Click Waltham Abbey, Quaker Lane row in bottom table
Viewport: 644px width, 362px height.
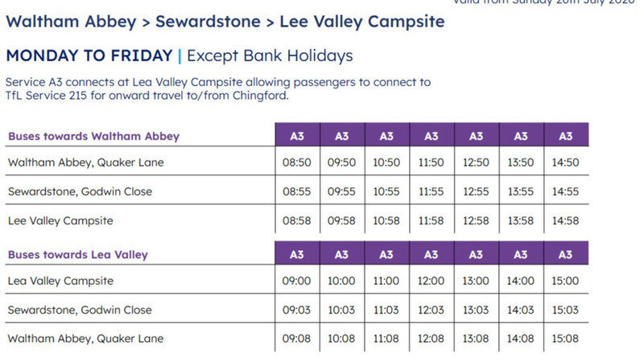click(296, 339)
